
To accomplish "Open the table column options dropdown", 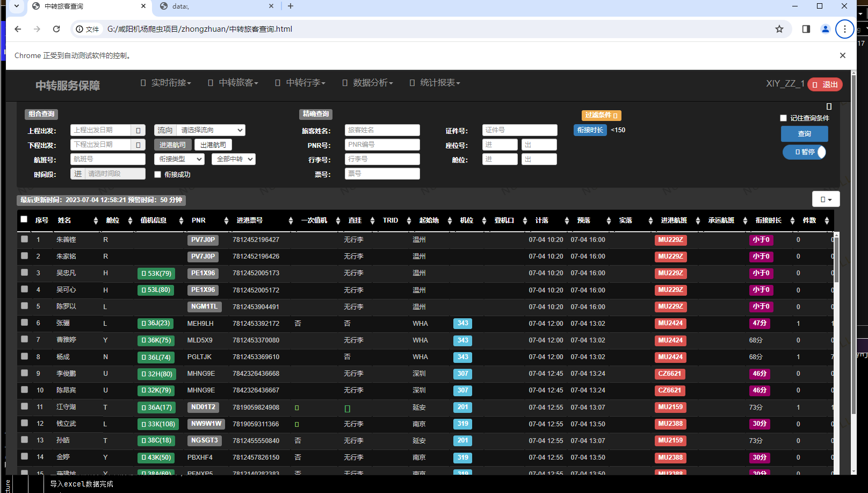I will pos(826,199).
